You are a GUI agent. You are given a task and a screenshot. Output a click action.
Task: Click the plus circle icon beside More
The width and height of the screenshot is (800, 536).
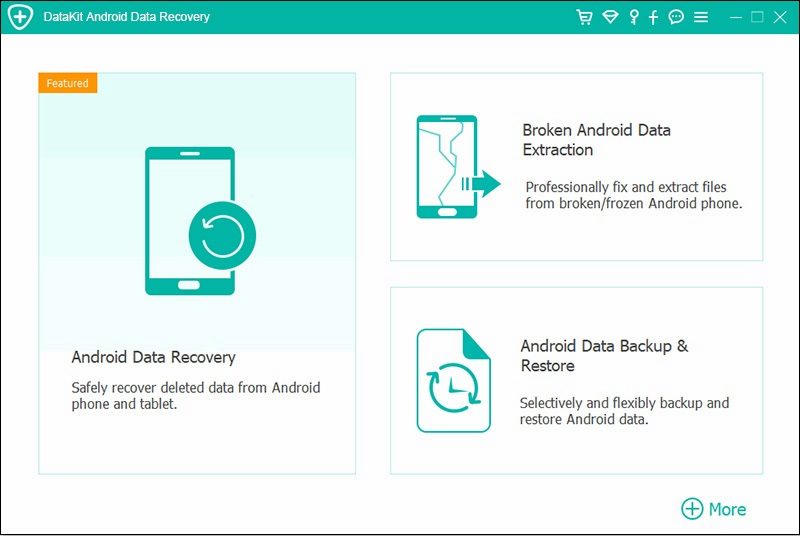pyautogui.click(x=692, y=509)
